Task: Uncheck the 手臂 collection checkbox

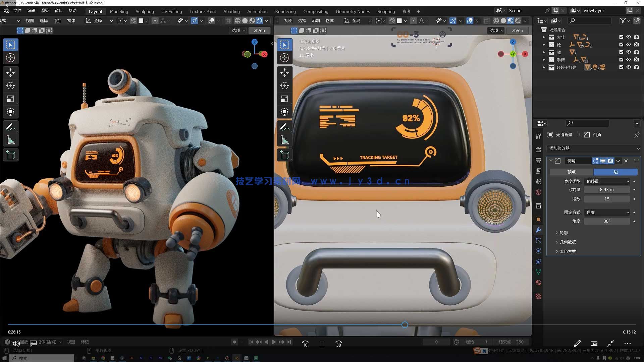Action: pyautogui.click(x=621, y=60)
